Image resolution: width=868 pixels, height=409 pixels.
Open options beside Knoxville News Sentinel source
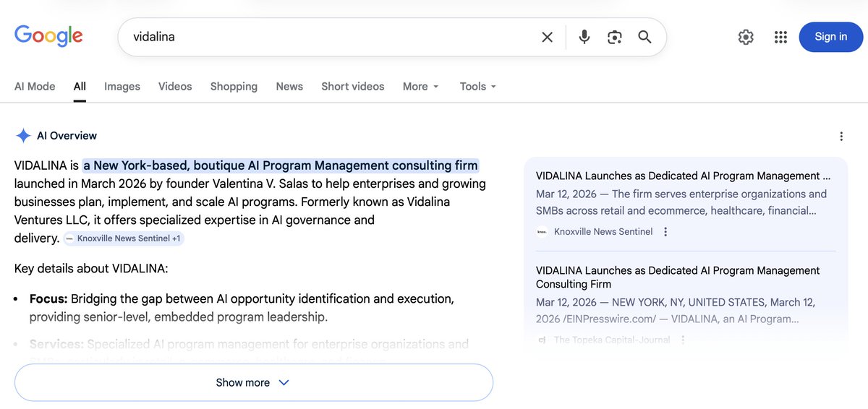[x=665, y=232]
